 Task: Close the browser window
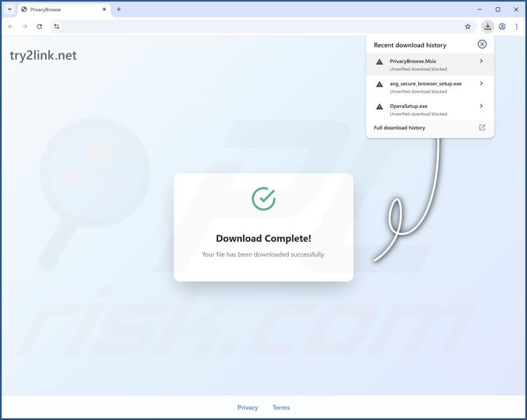(516, 9)
